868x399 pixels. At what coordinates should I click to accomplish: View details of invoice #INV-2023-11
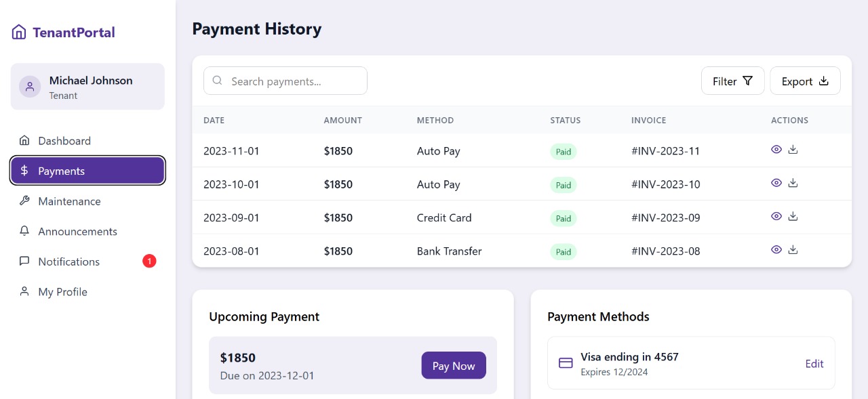[776, 149]
